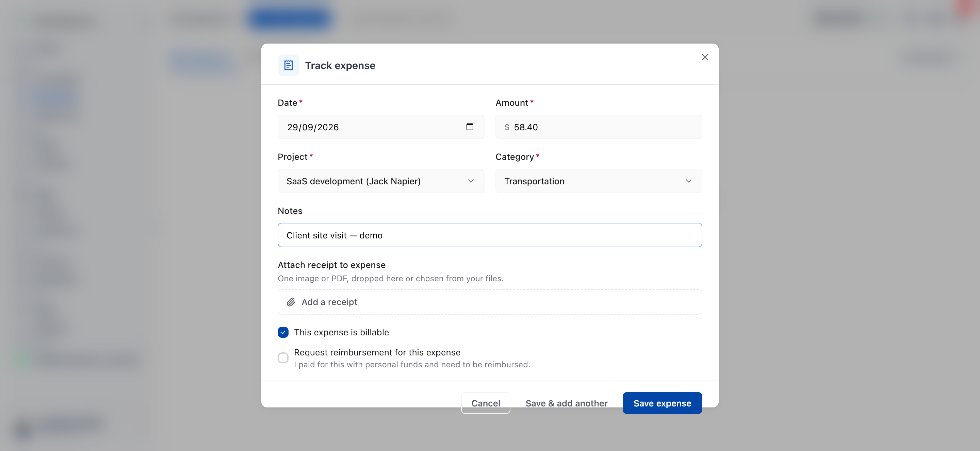
Task: Open the Project dropdown
Action: (x=381, y=181)
